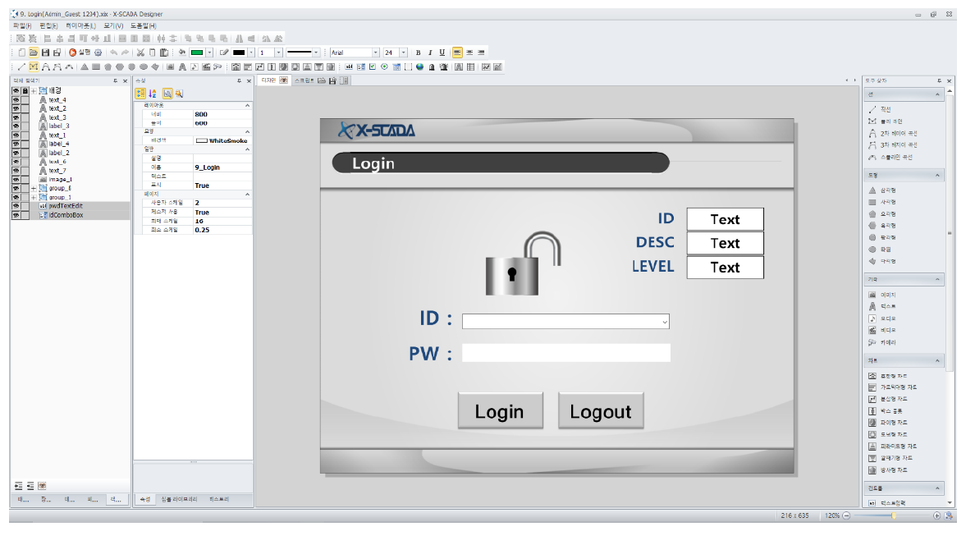Sort properties alphabetically with the A-Z icon
The image size is (966, 536).
(152, 93)
